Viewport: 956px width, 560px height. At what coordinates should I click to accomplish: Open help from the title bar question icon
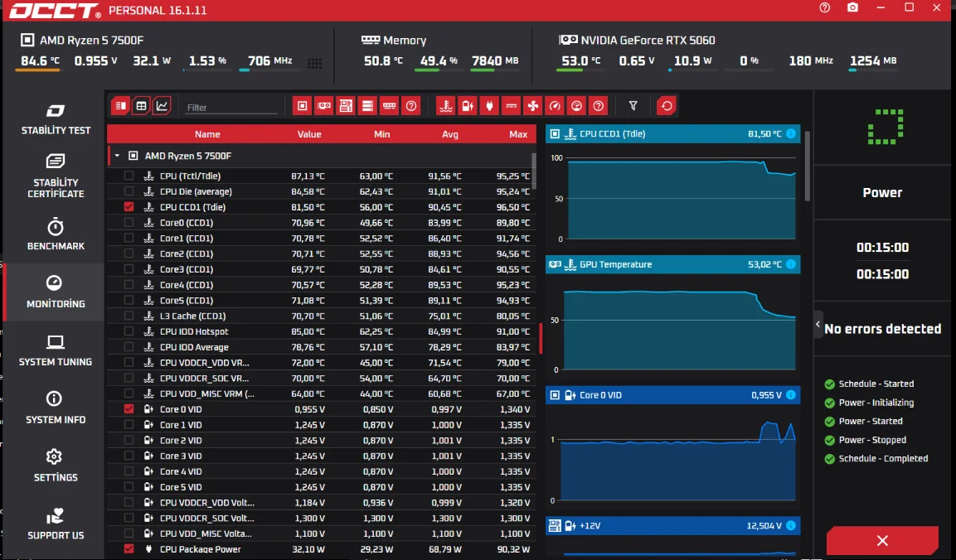(x=824, y=8)
